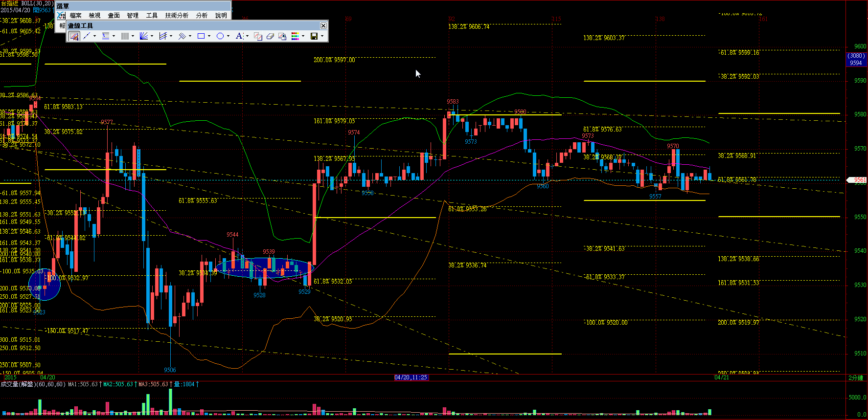This screenshot has width=868, height=420.
Task: Open the 管理 menu
Action: tap(133, 15)
